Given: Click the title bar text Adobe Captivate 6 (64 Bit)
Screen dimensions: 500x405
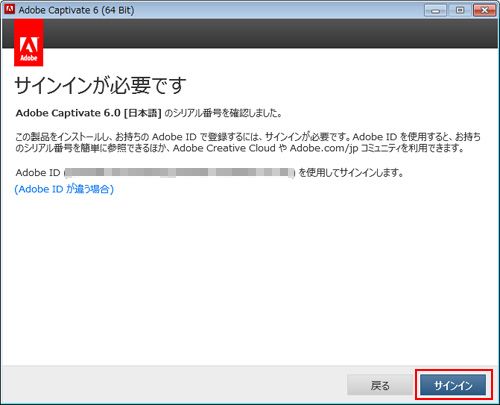Looking at the screenshot, I should [x=76, y=10].
